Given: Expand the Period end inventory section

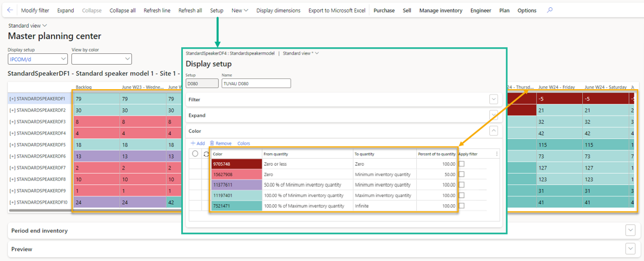Looking at the screenshot, I should tap(630, 230).
